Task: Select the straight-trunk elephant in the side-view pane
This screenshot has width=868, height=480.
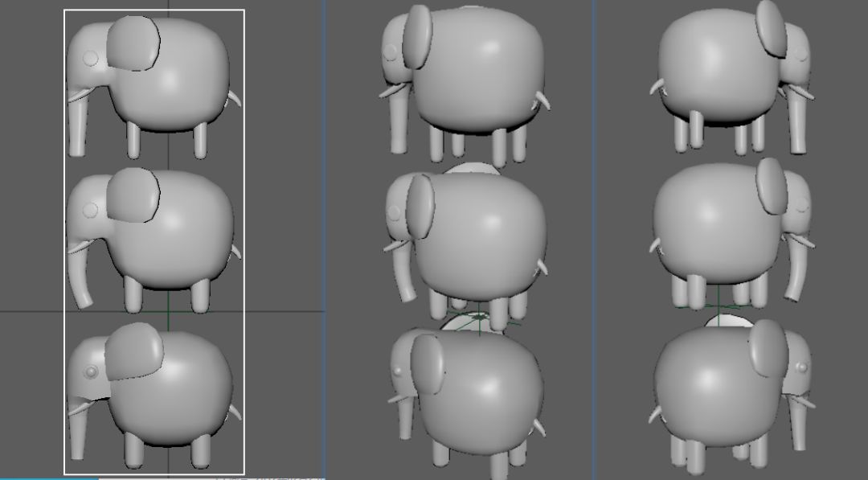Action: pos(154,86)
